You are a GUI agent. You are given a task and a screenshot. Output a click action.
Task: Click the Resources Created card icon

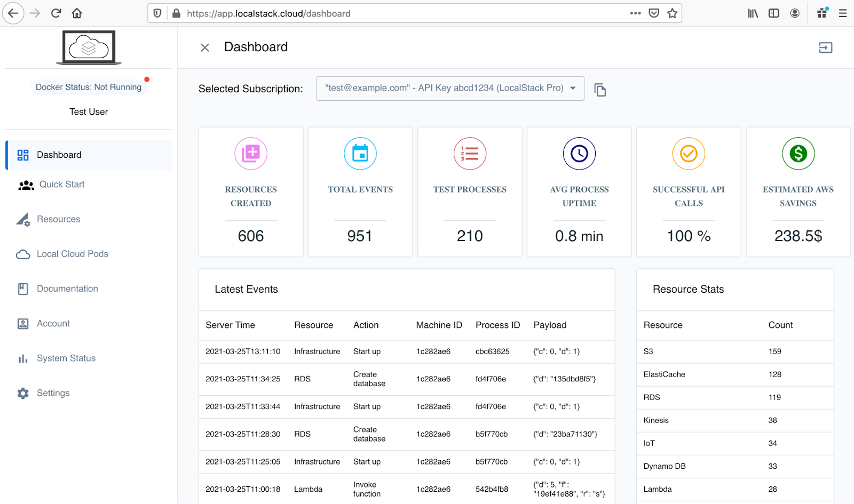coord(251,154)
